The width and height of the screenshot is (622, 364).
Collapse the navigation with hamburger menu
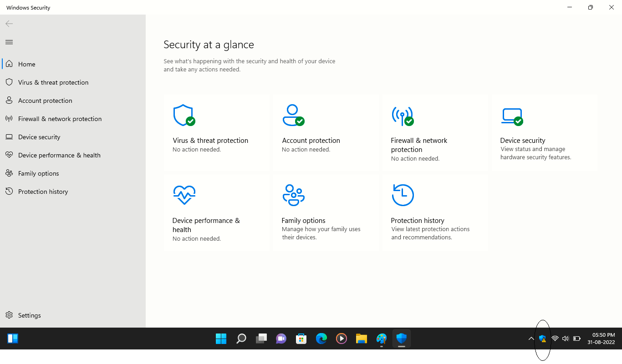(9, 42)
